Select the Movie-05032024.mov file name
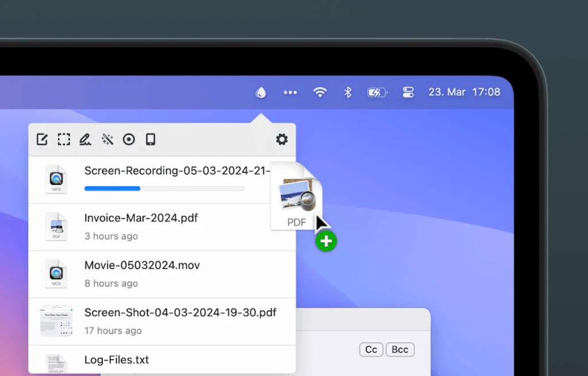This screenshot has height=376, width=588. click(142, 265)
